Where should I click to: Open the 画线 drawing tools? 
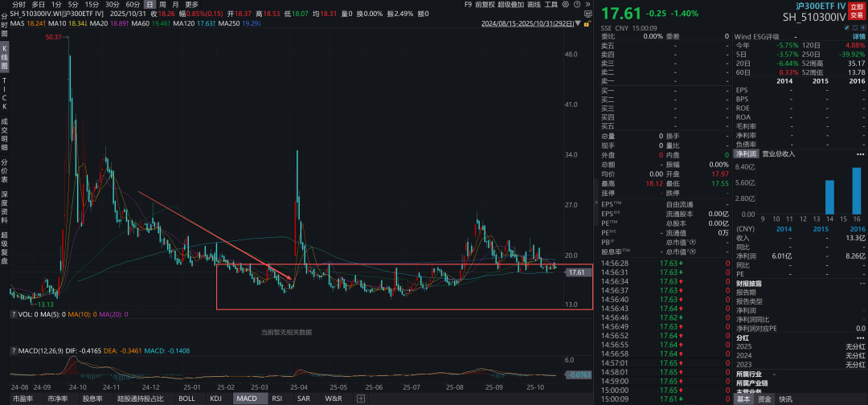point(534,5)
